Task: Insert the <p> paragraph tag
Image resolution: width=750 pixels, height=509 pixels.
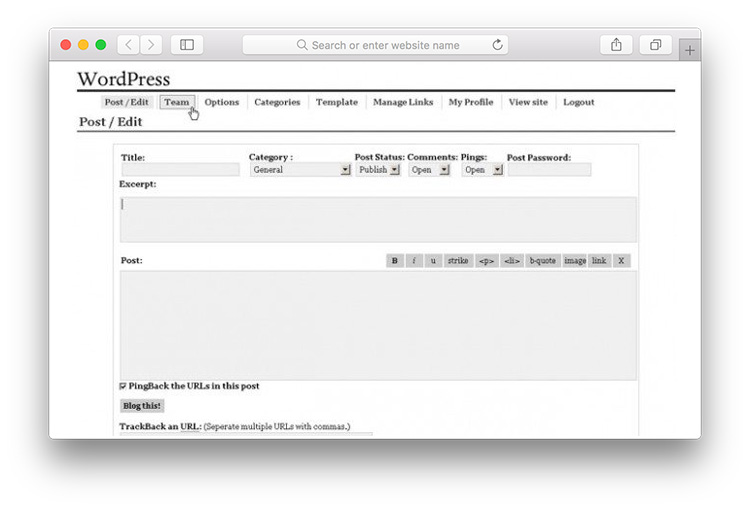Action: pyautogui.click(x=486, y=261)
